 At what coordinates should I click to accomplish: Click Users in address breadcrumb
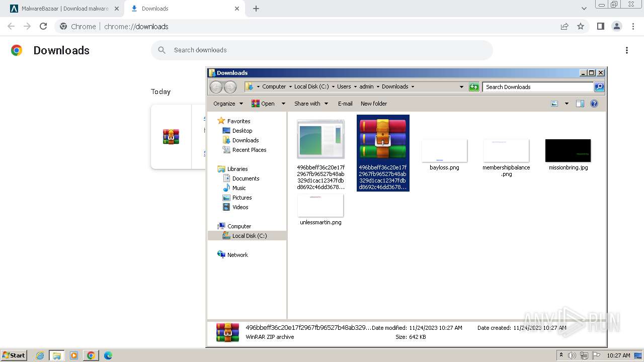coord(344,86)
